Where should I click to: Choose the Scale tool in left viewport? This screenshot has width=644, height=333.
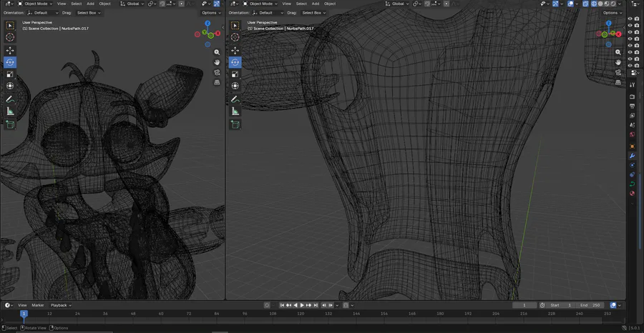coord(10,74)
